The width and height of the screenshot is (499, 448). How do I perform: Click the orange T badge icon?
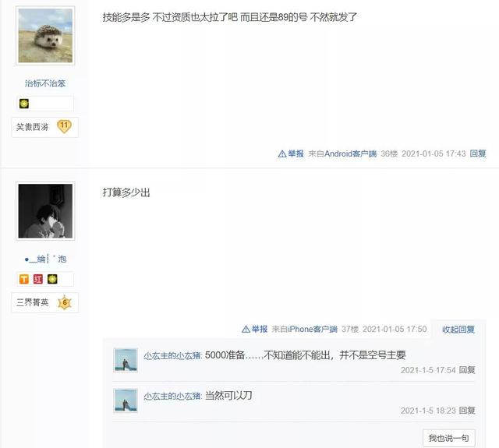(24, 279)
